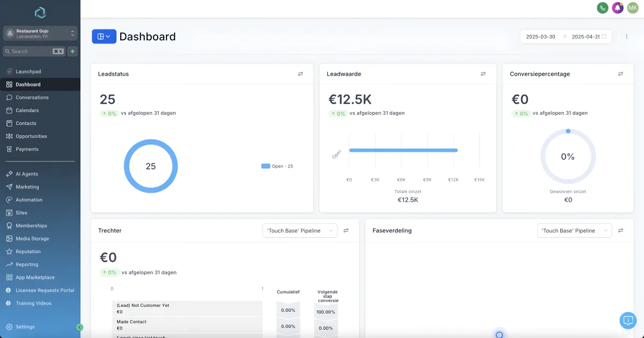Open Licensee Requests Portal link
Screen dimensions: 644x338
pos(45,290)
